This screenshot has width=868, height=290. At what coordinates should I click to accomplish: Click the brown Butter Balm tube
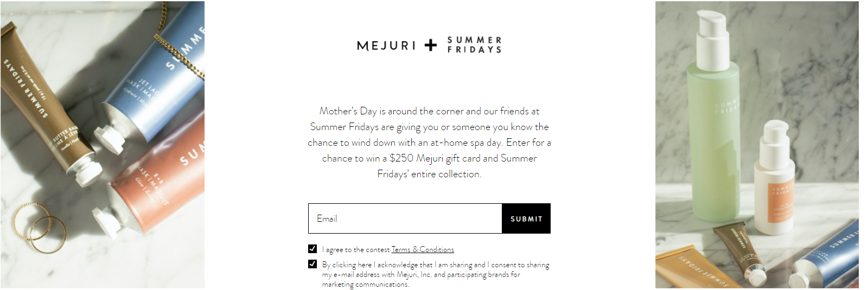pyautogui.click(x=43, y=103)
